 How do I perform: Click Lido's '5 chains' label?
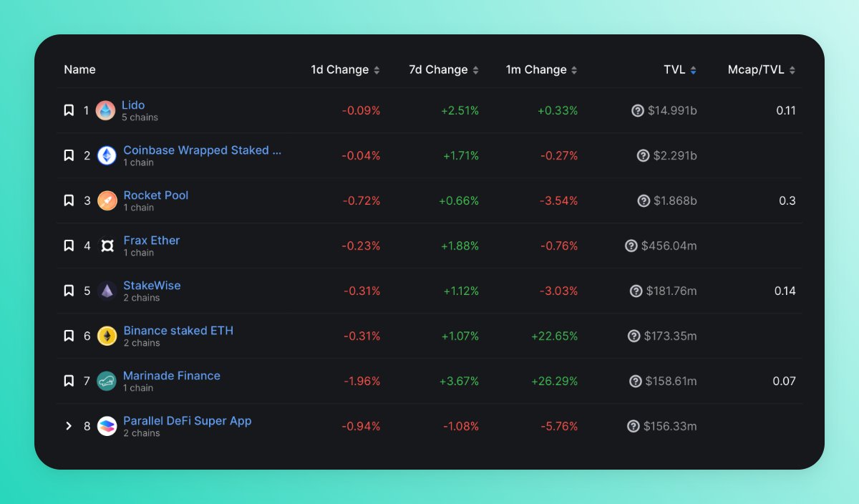(140, 117)
